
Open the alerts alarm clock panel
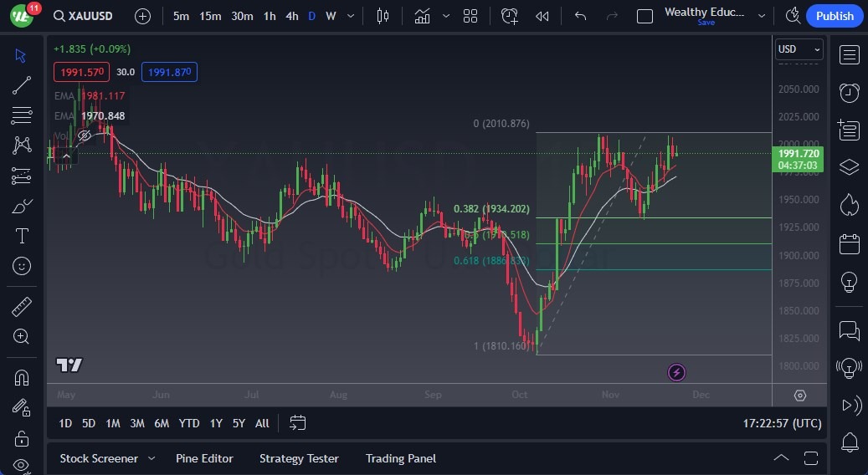pyautogui.click(x=850, y=92)
